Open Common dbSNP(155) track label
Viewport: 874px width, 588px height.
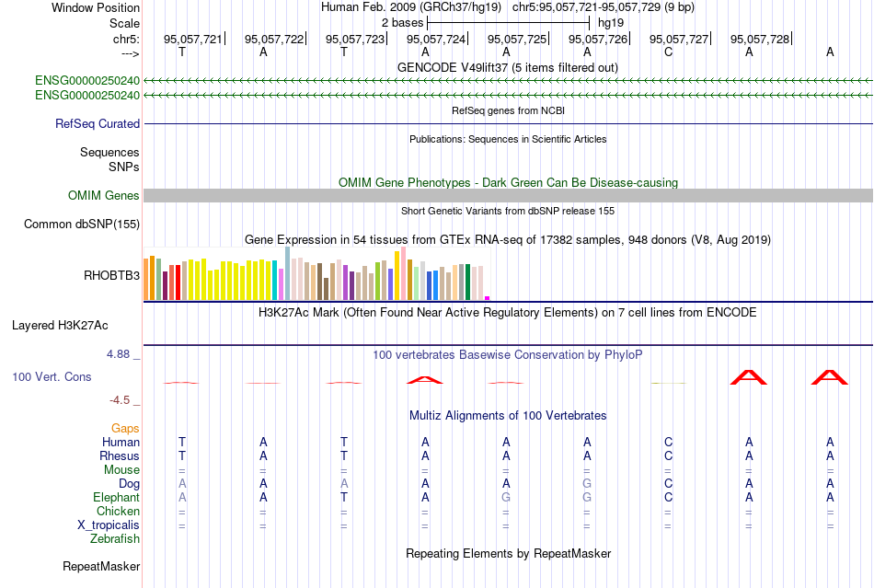82,224
